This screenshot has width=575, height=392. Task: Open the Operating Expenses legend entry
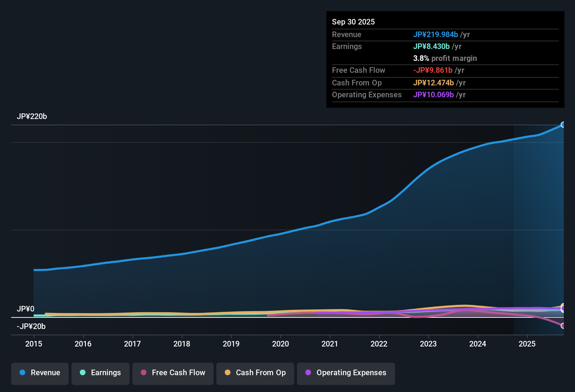tap(346, 373)
